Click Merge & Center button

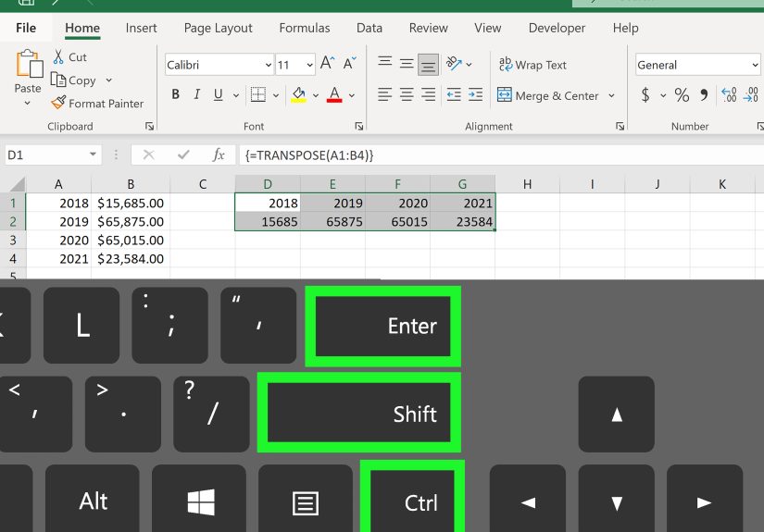547,95
